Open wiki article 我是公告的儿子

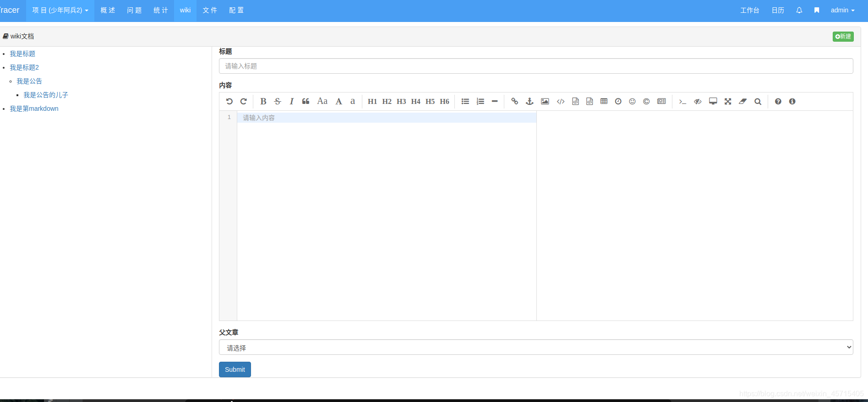click(46, 95)
